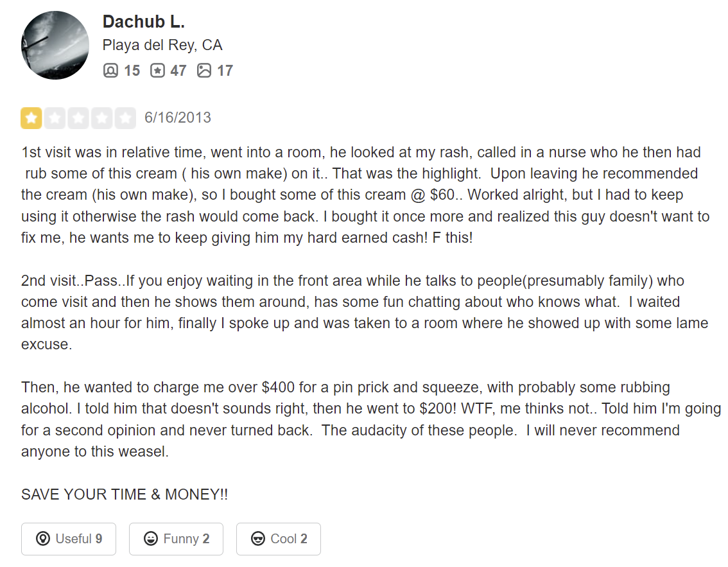Image resolution: width=728 pixels, height=567 pixels.
Task: Vote the review as Funny
Action: pos(176,539)
